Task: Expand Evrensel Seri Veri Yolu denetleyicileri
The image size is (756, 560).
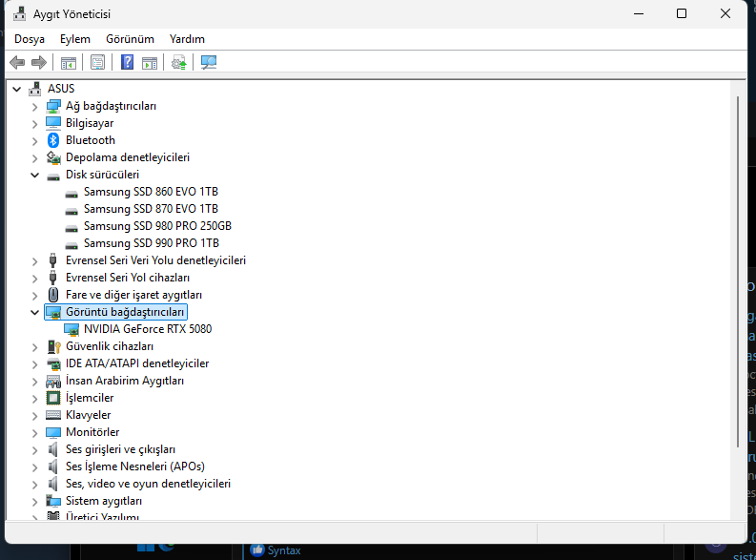Action: pos(34,261)
